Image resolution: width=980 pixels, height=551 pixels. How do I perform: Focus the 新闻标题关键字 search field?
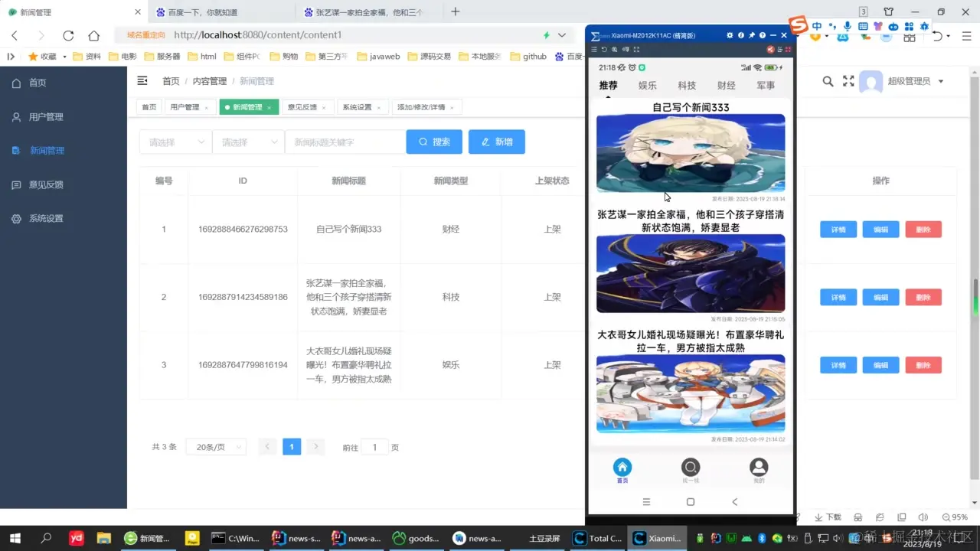[x=345, y=142]
